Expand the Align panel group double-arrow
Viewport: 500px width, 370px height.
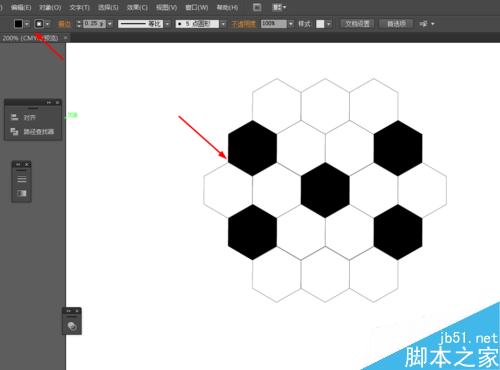(x=49, y=102)
